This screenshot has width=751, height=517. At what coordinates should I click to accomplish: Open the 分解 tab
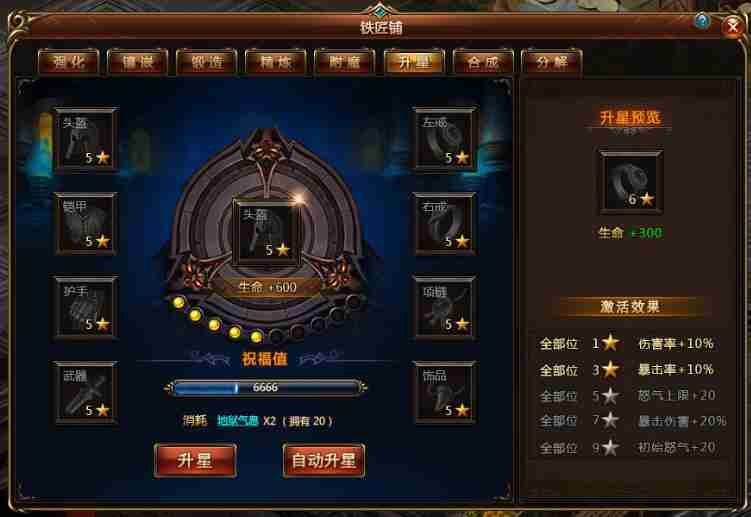(552, 62)
